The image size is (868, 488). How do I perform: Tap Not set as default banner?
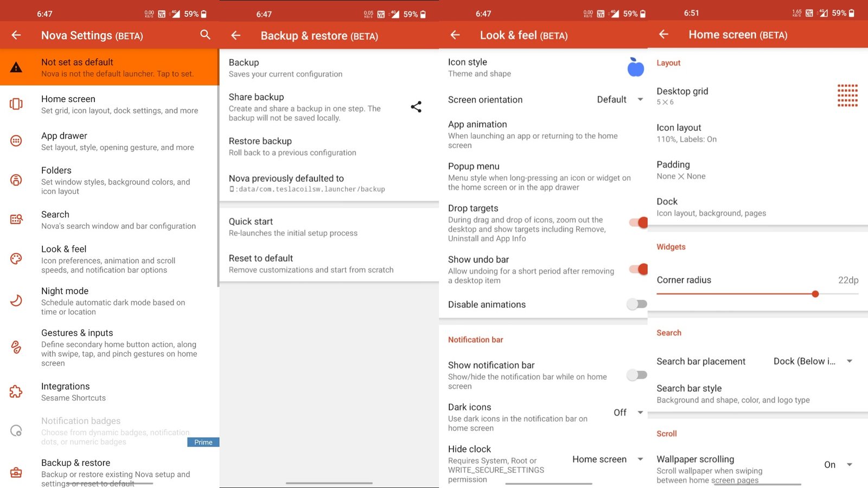click(x=110, y=67)
